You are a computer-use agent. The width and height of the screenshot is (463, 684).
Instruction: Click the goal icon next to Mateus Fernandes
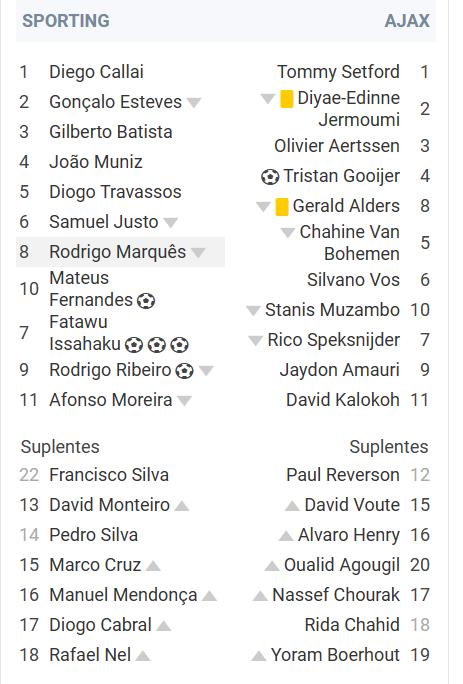pyautogui.click(x=146, y=301)
